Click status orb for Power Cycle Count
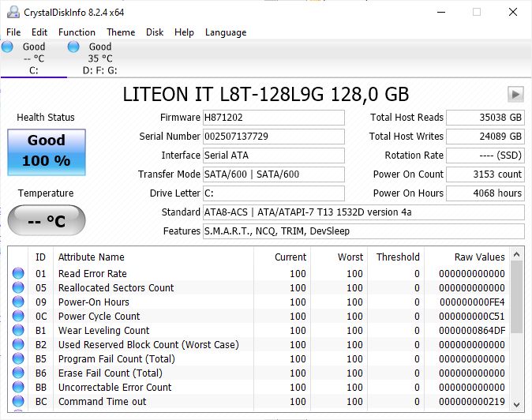Screen dimensions: 532x420 18,316
